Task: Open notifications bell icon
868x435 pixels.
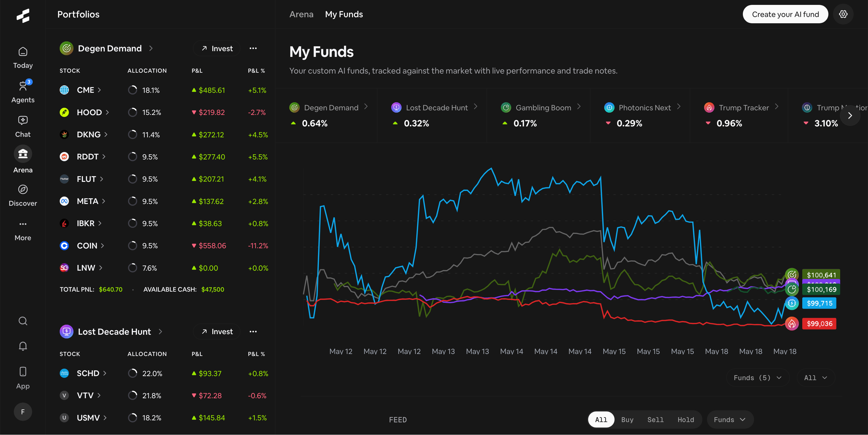Action: coord(23,346)
